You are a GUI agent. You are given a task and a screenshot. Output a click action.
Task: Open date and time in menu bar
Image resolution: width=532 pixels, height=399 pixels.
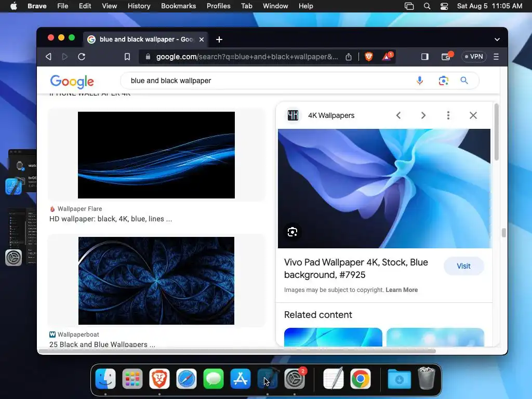(489, 6)
